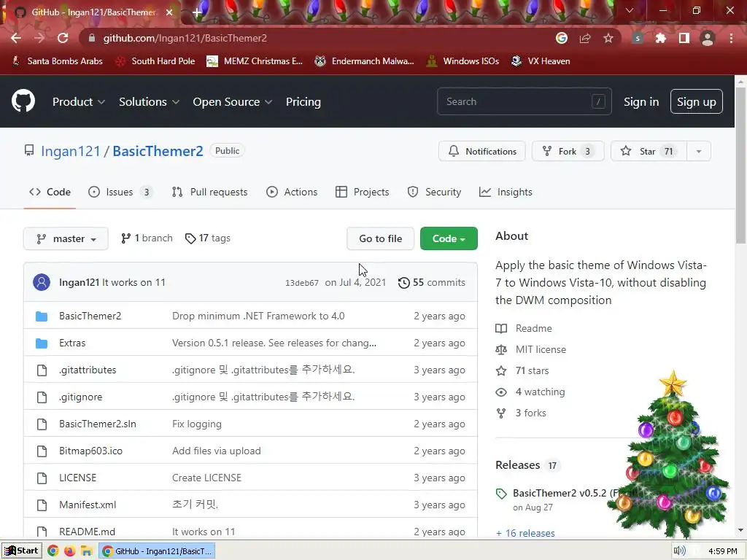
Task: Star the repository with Star button
Action: (x=649, y=152)
